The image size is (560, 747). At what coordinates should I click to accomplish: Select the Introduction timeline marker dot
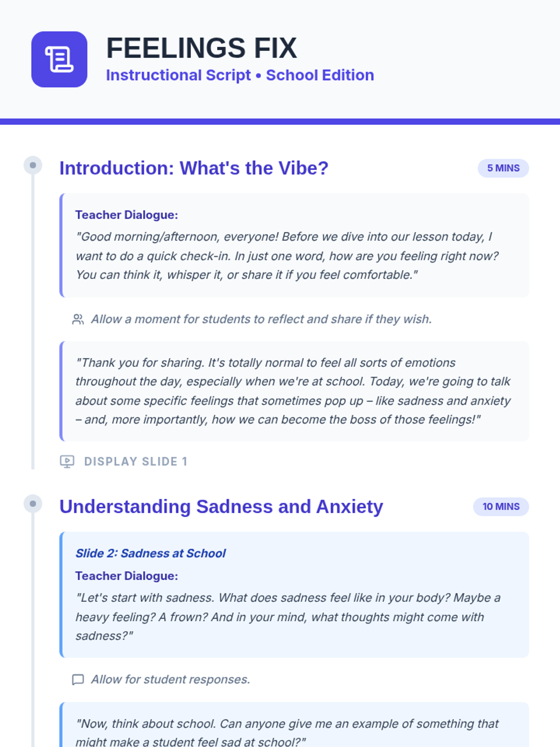pos(33,165)
